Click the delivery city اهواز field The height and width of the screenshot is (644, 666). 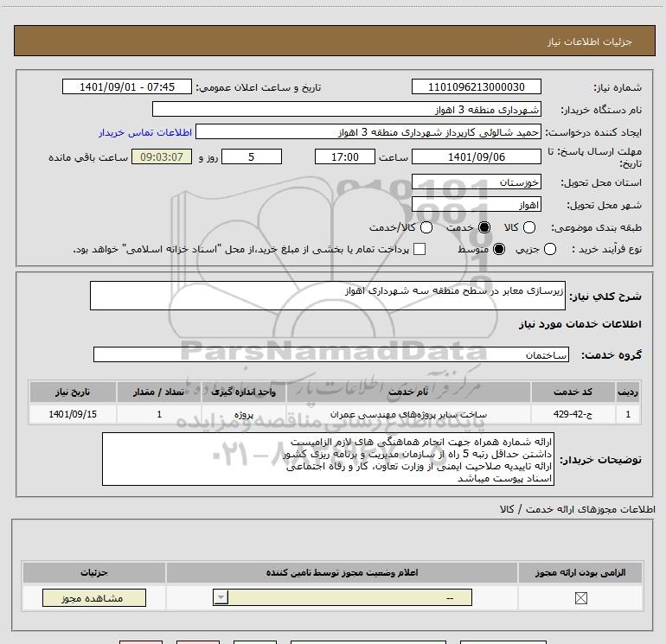(x=476, y=205)
